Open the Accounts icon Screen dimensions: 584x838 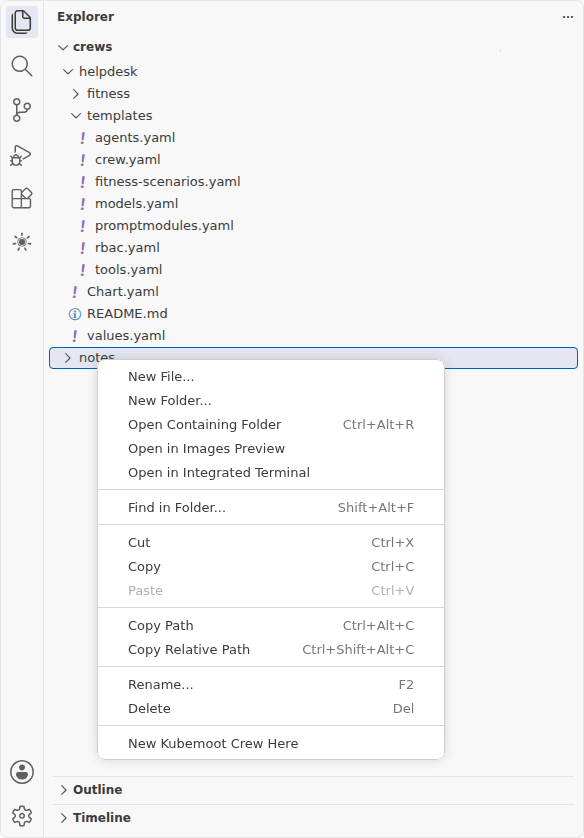(x=21, y=772)
